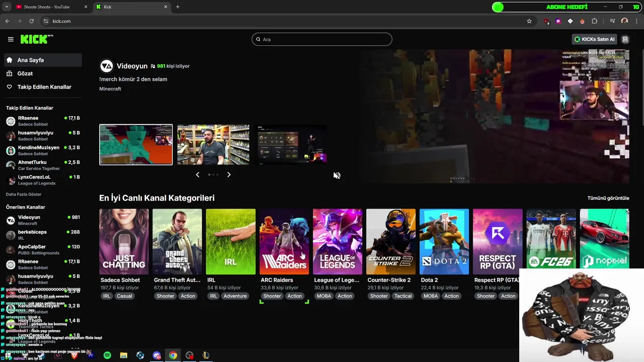Open League of Legends category card
Image resolution: width=644 pixels, height=362 pixels.
pos(338,242)
